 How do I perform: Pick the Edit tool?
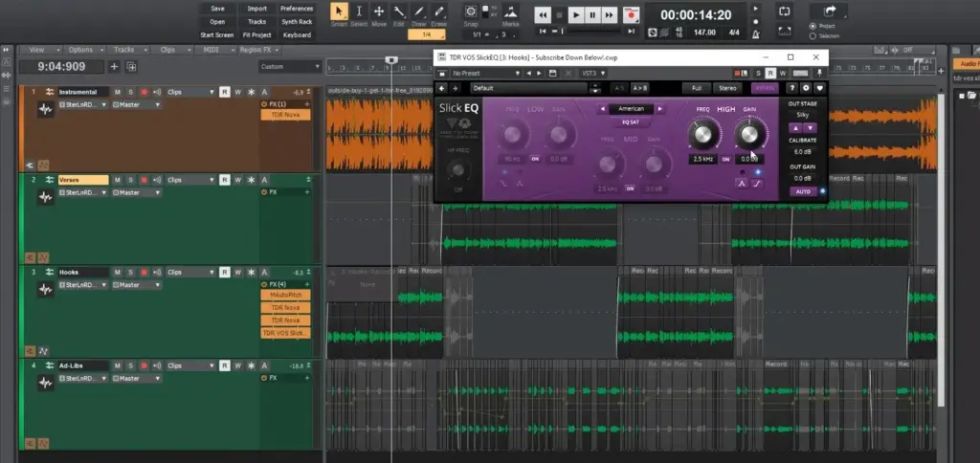point(399,11)
